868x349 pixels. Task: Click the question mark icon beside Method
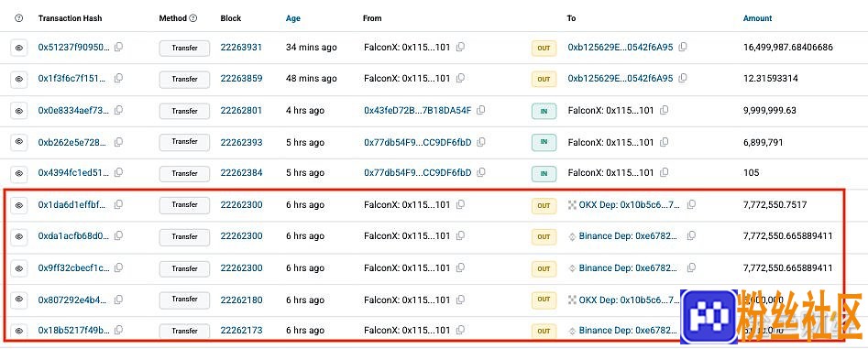pyautogui.click(x=193, y=18)
